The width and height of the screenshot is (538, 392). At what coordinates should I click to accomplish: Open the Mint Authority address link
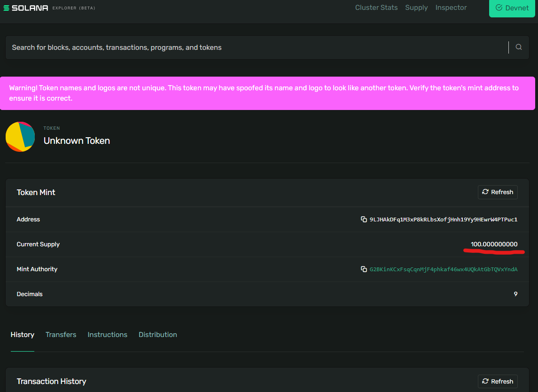click(x=443, y=269)
